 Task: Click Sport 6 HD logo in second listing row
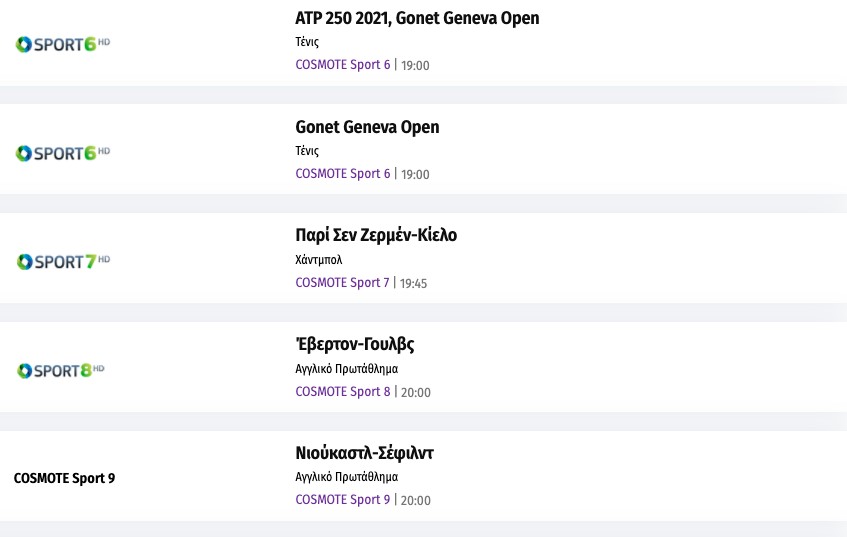click(63, 153)
